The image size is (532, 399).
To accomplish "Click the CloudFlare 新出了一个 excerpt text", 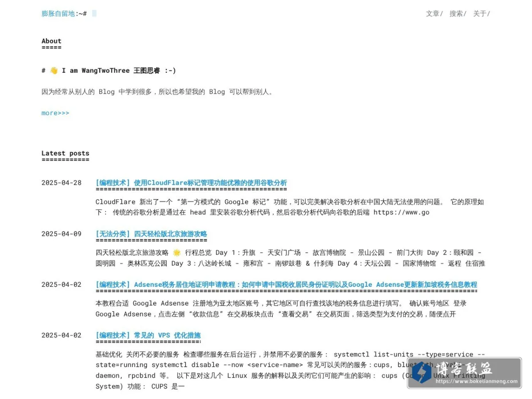I will (x=290, y=207).
